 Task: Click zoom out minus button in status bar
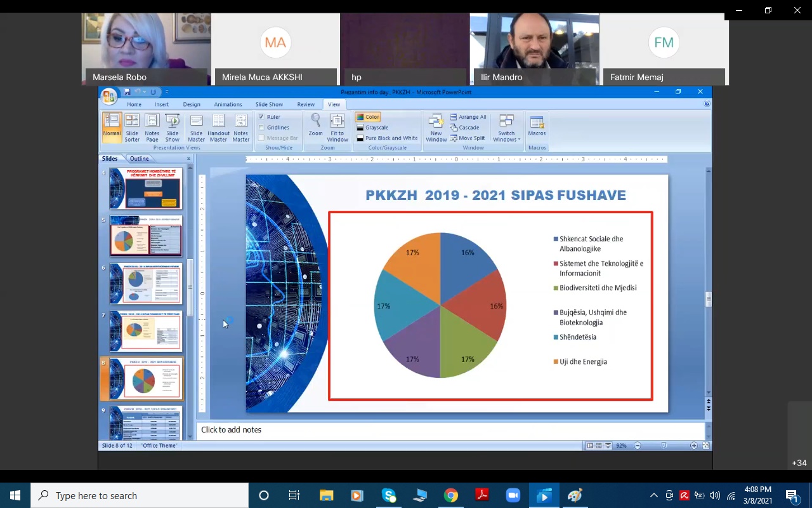coord(638,446)
